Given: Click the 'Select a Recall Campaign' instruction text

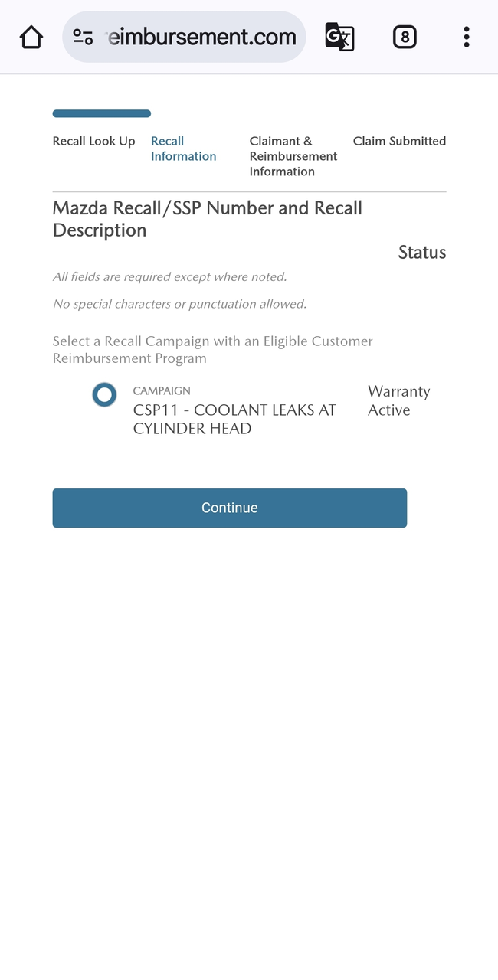Looking at the screenshot, I should (x=212, y=349).
